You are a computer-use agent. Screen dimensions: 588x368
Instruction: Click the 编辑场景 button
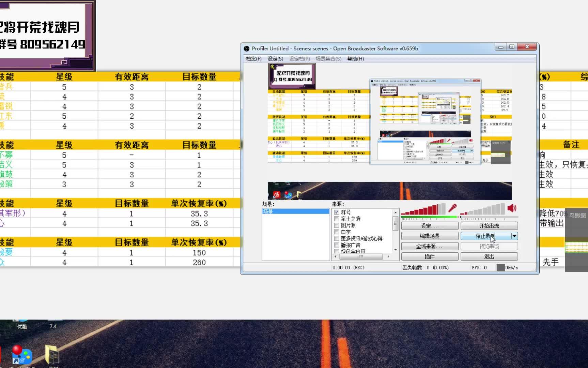click(x=430, y=236)
